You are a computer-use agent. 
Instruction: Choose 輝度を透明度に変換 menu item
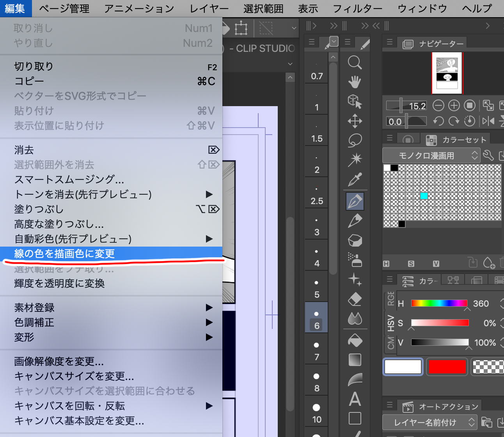(111, 283)
